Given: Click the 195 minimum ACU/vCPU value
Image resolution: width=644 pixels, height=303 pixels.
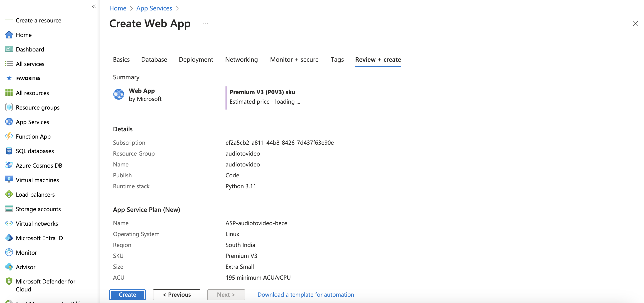Looking at the screenshot, I should 258,277.
